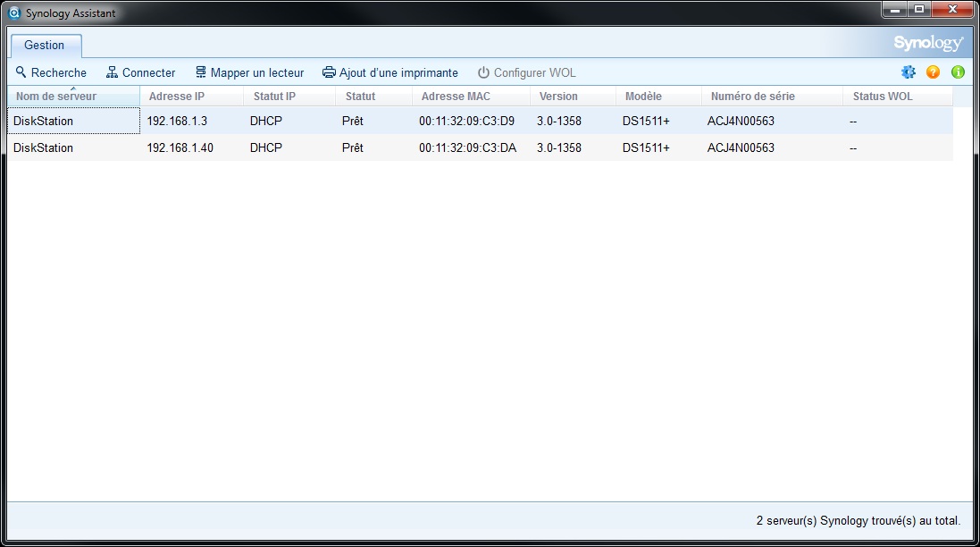Open help with the orange question icon
980x547 pixels.
934,72
